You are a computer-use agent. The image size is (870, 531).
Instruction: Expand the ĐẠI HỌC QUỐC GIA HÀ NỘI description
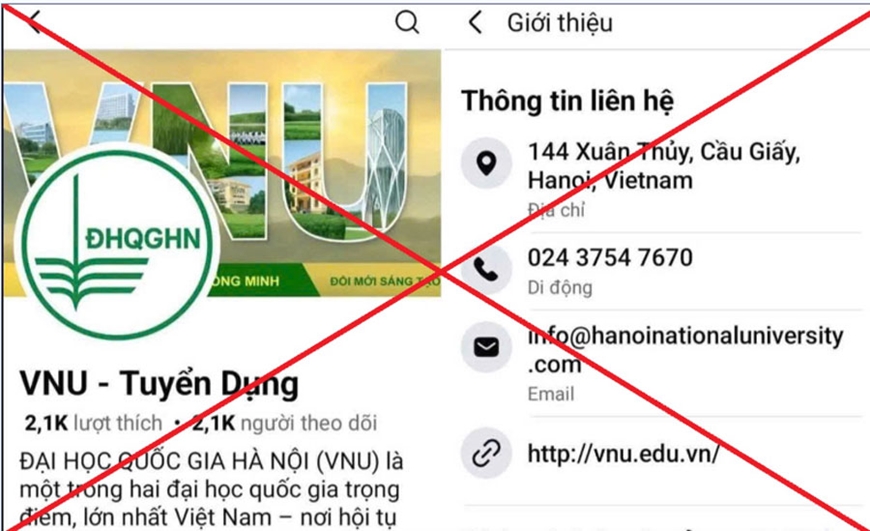pyautogui.click(x=211, y=490)
